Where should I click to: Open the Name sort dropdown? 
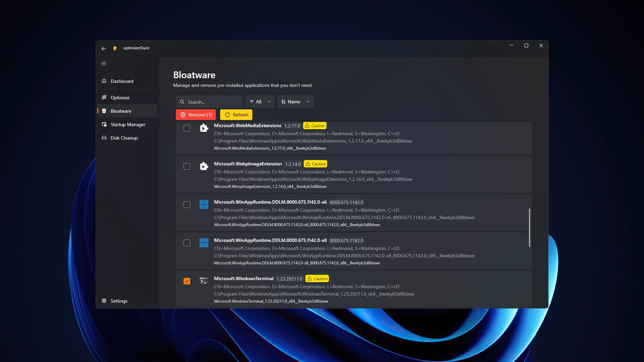pos(295,102)
